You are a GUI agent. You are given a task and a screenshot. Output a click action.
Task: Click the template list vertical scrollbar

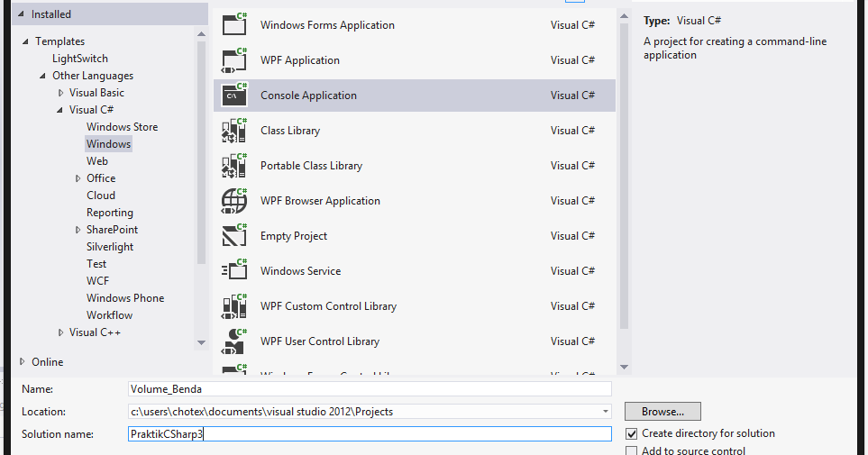[x=624, y=180]
